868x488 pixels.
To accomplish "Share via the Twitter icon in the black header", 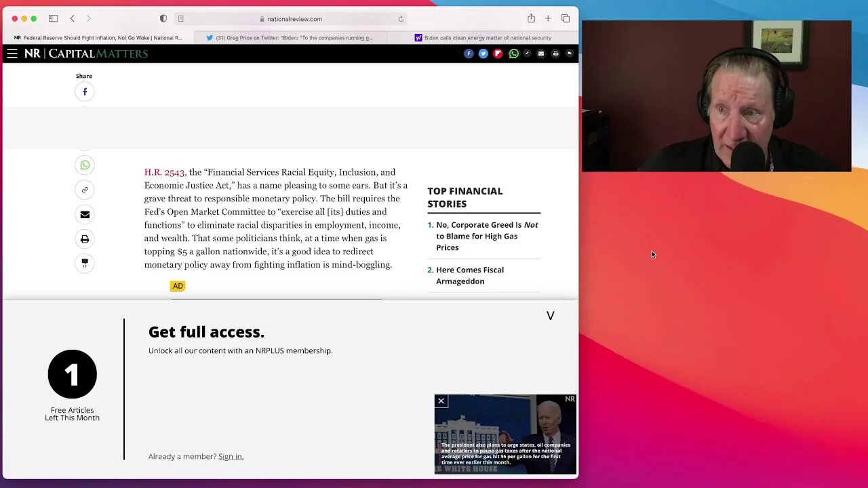I will pos(483,54).
